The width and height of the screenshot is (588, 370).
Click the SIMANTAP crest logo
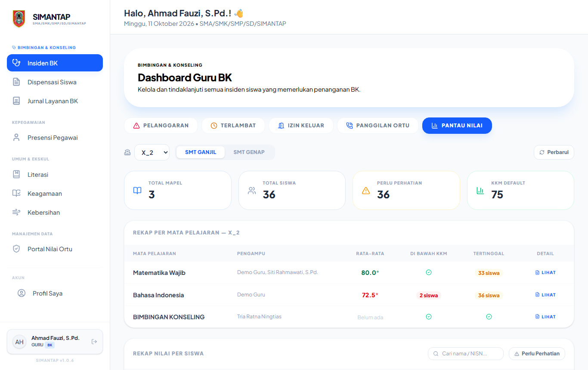click(x=19, y=19)
